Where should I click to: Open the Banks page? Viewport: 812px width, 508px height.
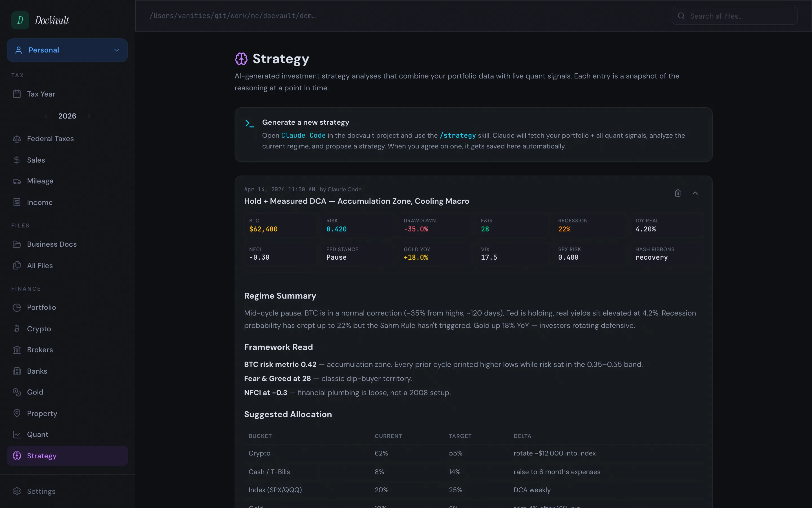[x=67, y=371]
